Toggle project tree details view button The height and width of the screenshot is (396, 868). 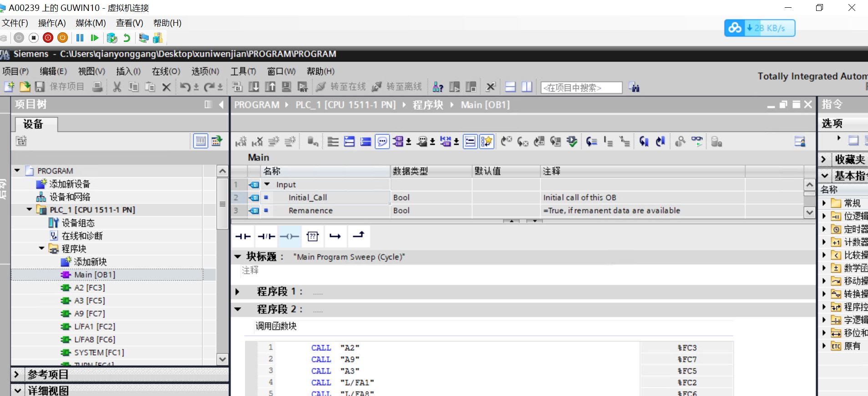point(200,141)
